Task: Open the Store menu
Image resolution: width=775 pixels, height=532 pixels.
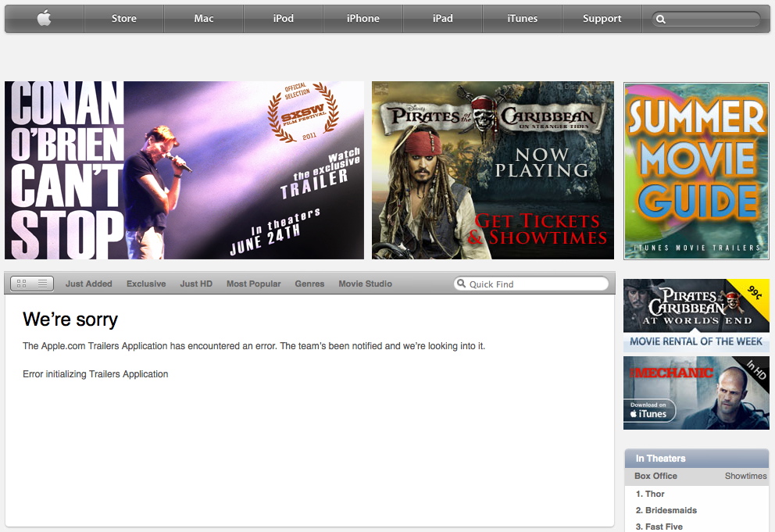Action: (123, 18)
